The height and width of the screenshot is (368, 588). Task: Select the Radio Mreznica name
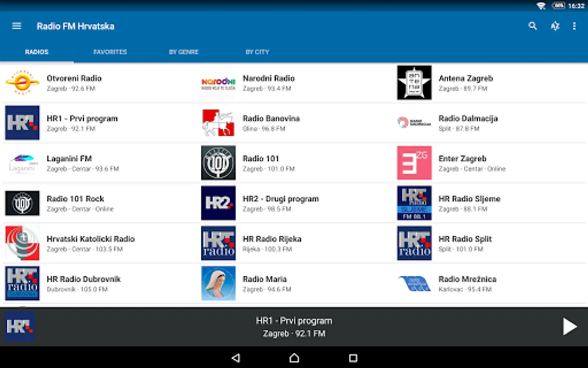[x=468, y=279]
